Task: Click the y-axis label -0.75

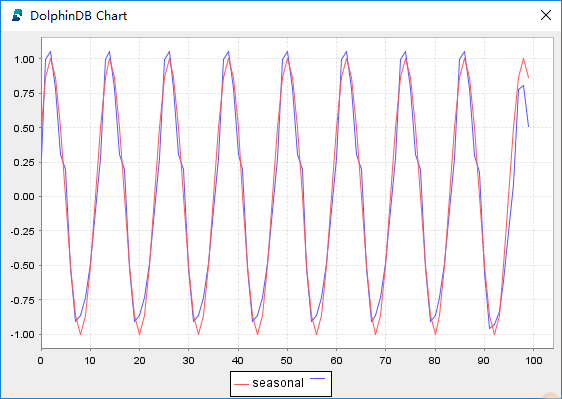Action: coord(23,300)
